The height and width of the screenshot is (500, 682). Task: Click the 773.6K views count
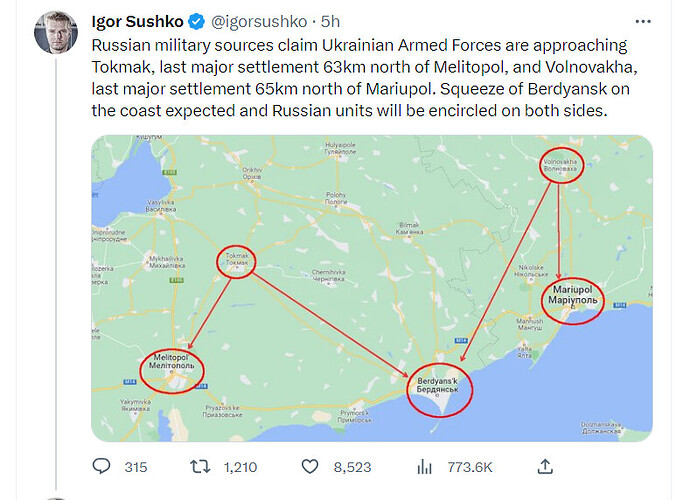point(470,467)
